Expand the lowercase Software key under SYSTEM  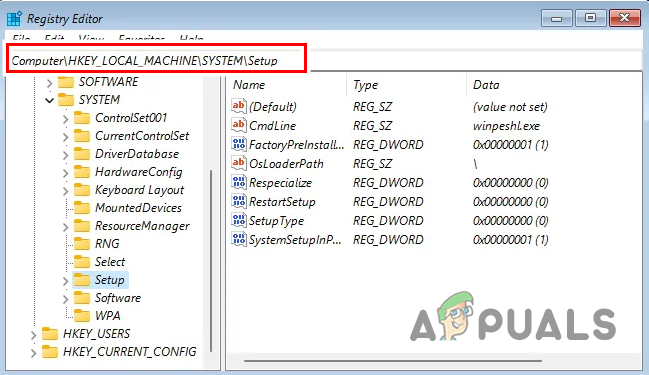(x=65, y=299)
